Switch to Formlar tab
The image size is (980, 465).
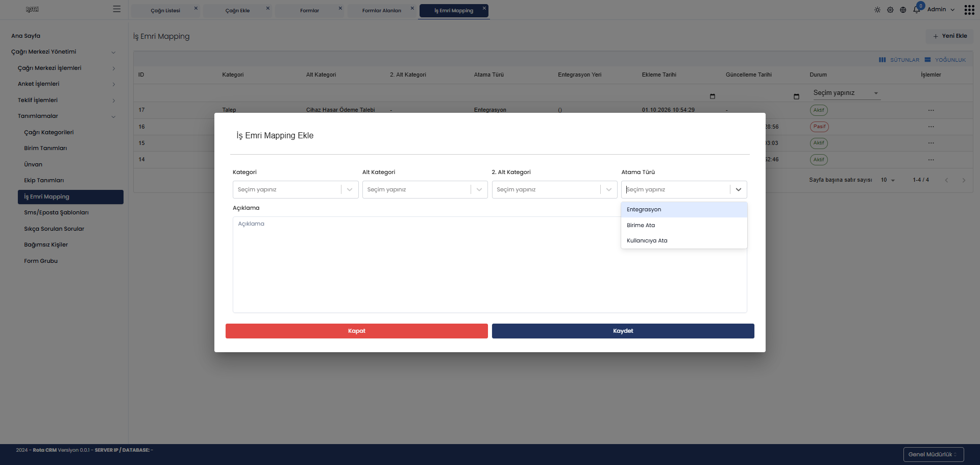point(309,11)
